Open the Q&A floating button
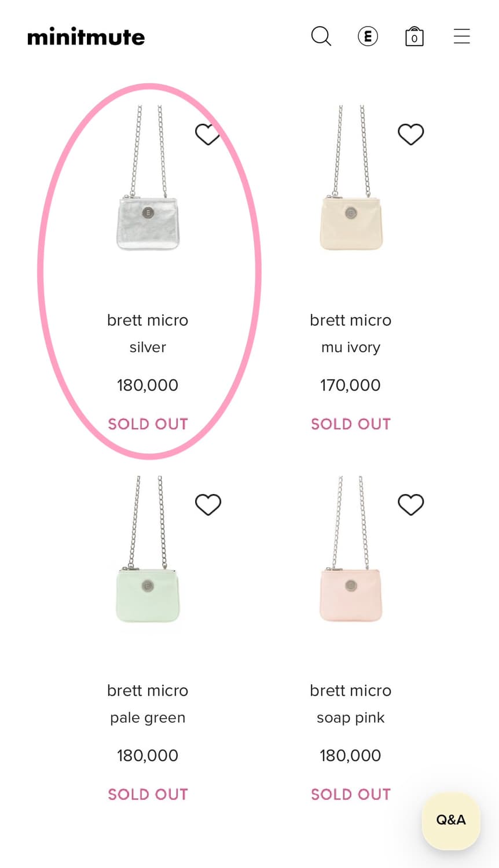 pos(451,820)
